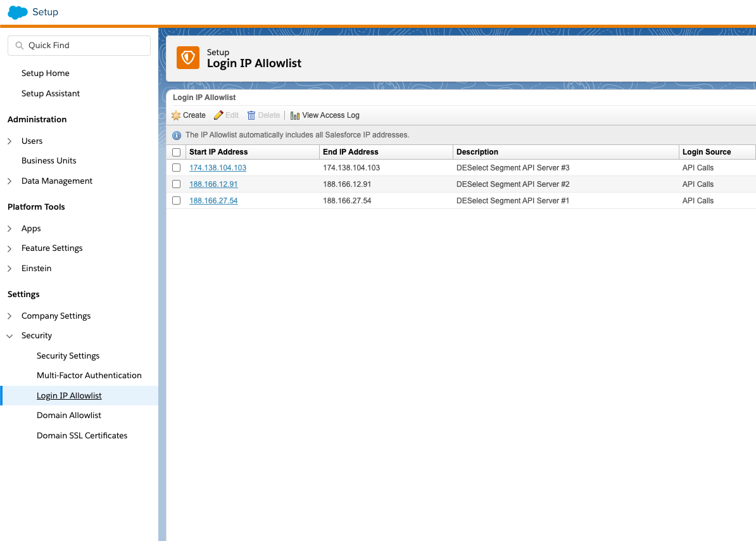Screen dimensions: 756x541
Task: Click the Einstein sidebar item
Action: (x=36, y=269)
